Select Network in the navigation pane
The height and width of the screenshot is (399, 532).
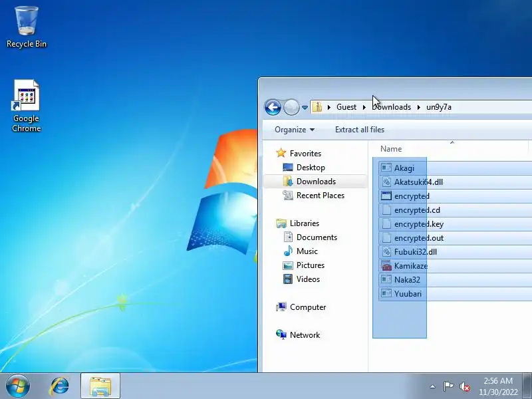click(305, 335)
